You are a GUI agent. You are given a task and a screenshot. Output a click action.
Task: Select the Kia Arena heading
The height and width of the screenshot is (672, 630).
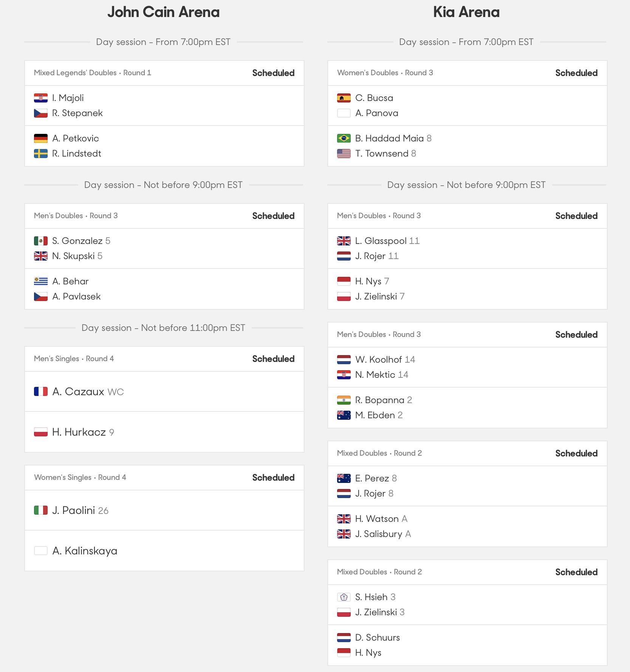[x=466, y=12]
